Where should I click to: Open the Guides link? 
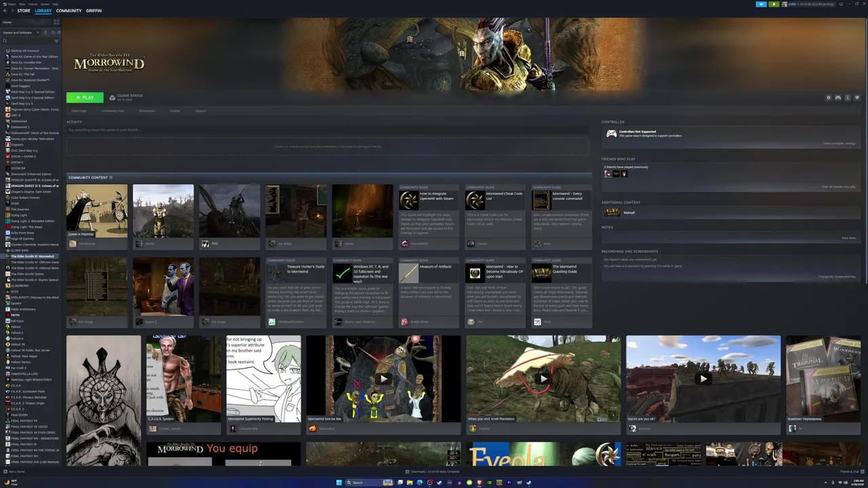tap(175, 110)
